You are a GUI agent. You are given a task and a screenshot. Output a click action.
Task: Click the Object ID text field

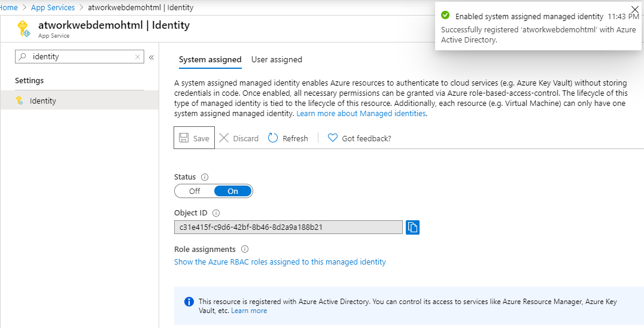[288, 227]
